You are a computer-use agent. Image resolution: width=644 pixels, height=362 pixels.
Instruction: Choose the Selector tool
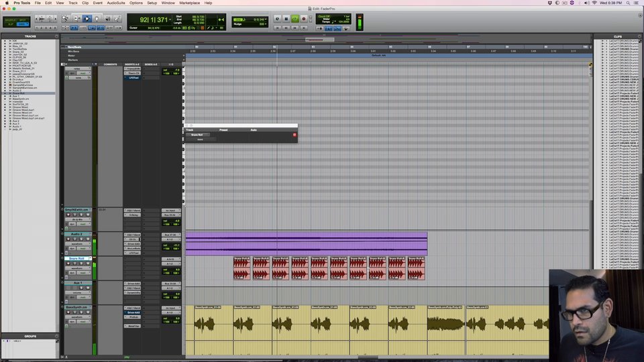coord(87,19)
